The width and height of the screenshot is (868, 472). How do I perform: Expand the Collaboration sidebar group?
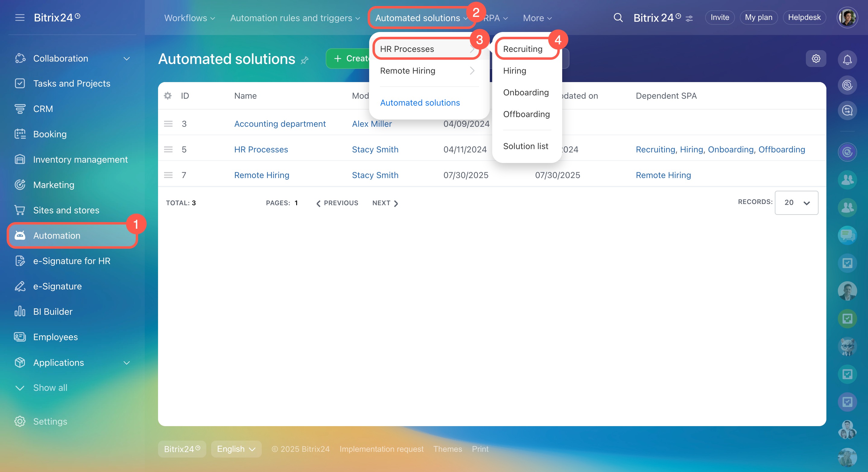tap(126, 59)
